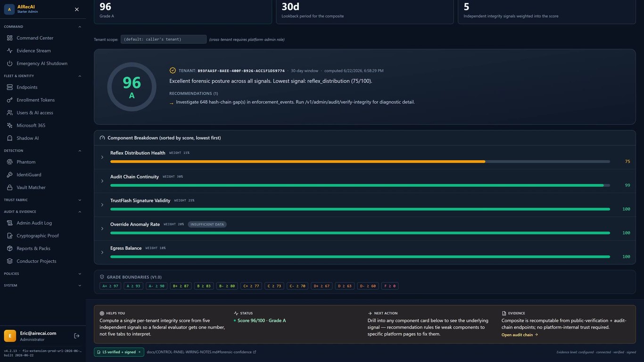Expand the SYSTEM sidebar section
This screenshot has height=362, width=644.
coord(80,285)
